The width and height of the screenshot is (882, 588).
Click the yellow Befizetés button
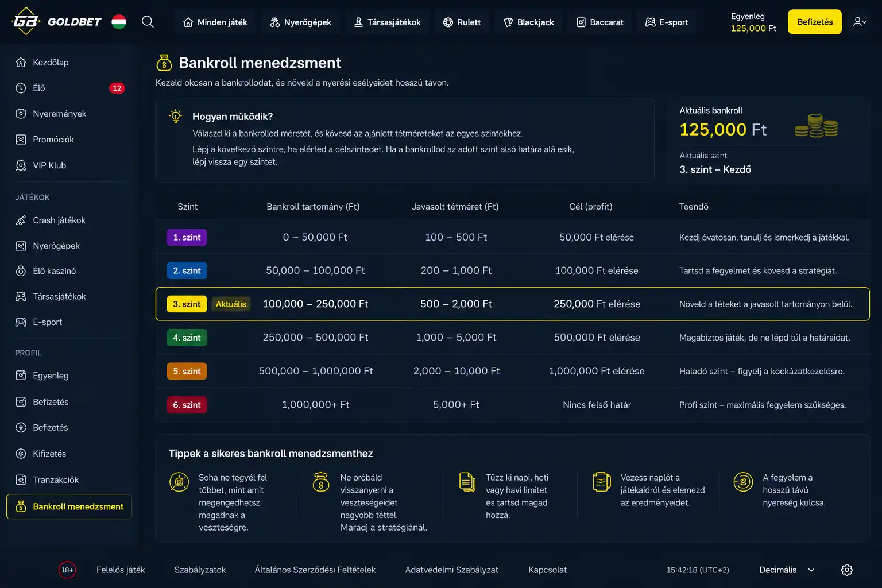[815, 22]
